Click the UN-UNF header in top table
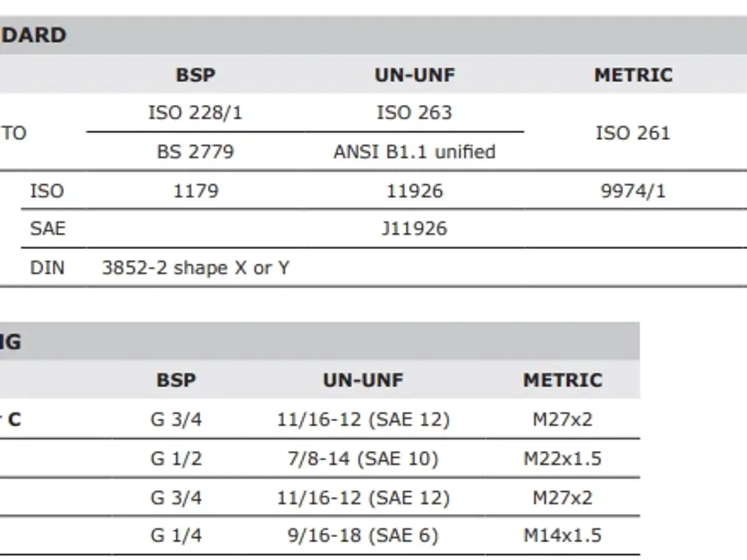This screenshot has height=560, width=747. (414, 75)
